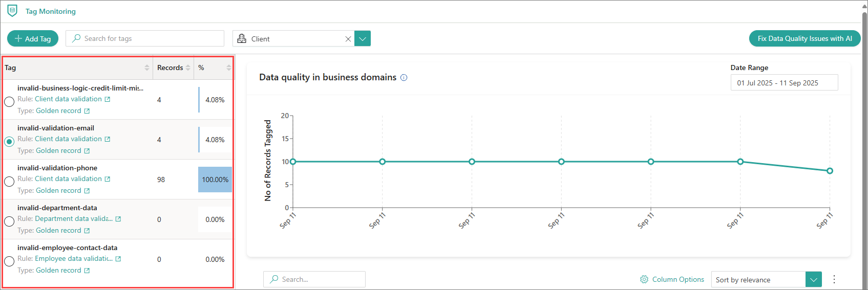
Task: Open external link icon for Department data validation rule
Action: click(118, 219)
